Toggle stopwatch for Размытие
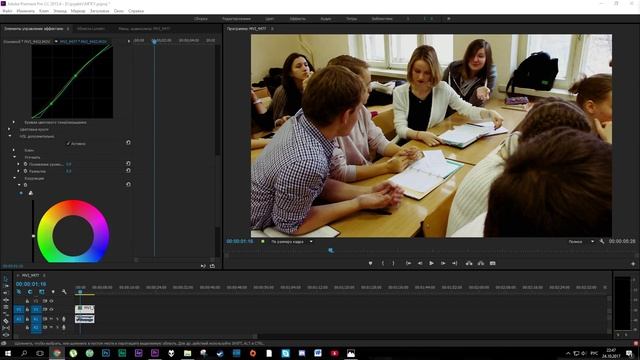Image resolution: width=640 pixels, height=360 pixels. [x=25, y=171]
